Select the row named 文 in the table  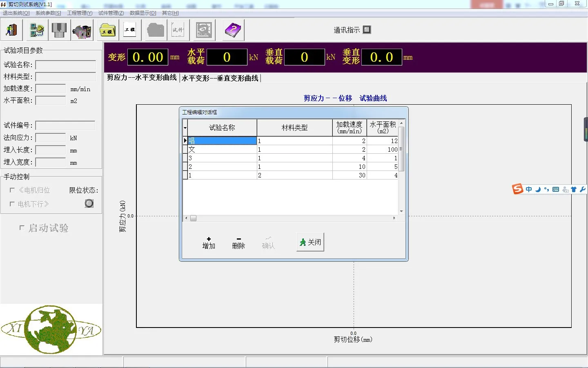222,150
